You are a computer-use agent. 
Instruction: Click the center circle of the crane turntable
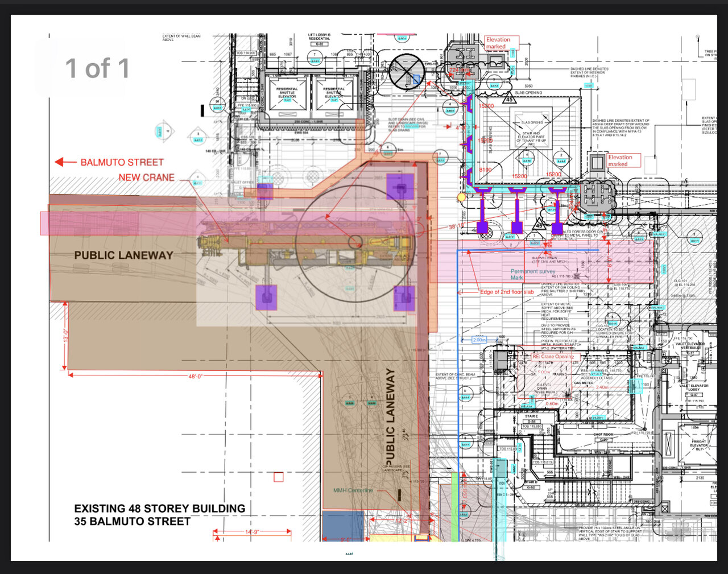[355, 241]
